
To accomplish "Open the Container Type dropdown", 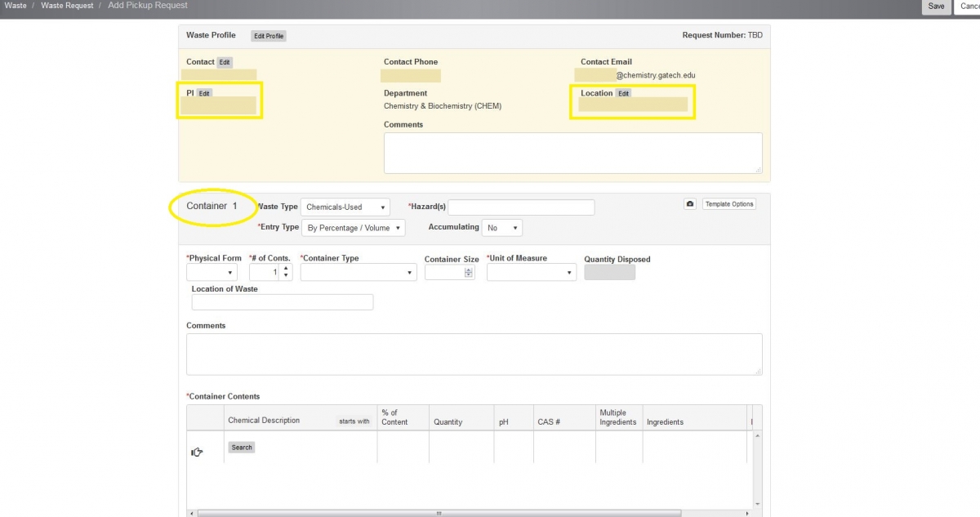I will coord(359,273).
